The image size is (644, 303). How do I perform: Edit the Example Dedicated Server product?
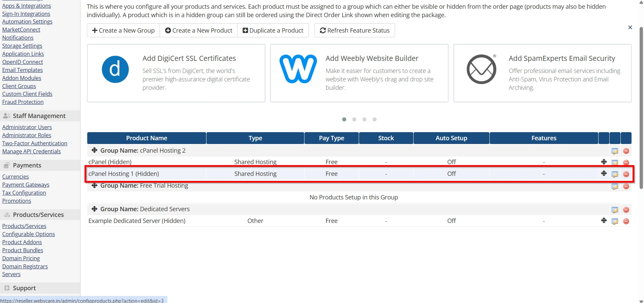[615, 221]
